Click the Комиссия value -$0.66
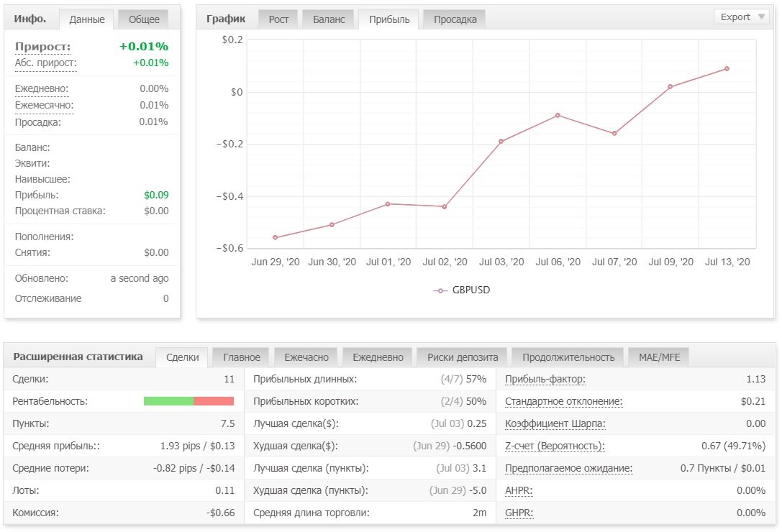 [x=220, y=513]
